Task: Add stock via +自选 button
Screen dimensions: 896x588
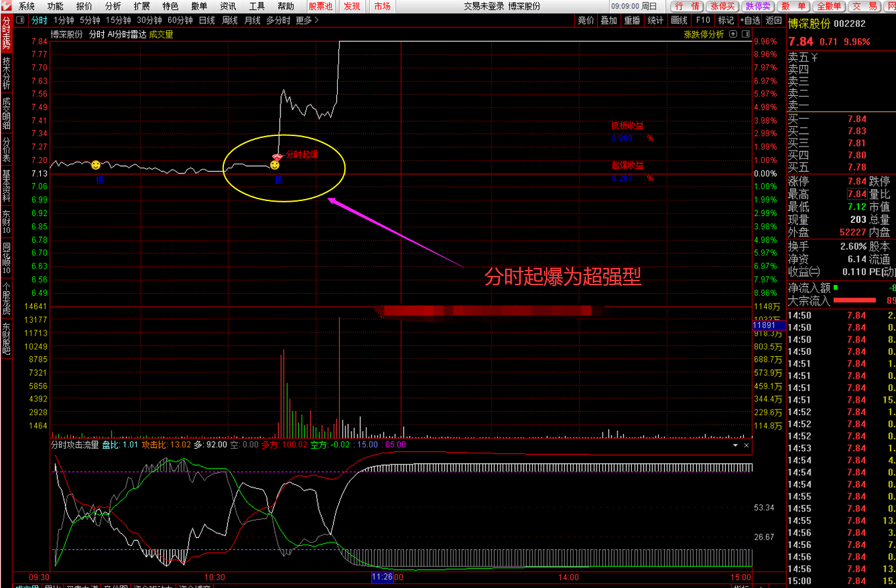Action: pos(750,20)
